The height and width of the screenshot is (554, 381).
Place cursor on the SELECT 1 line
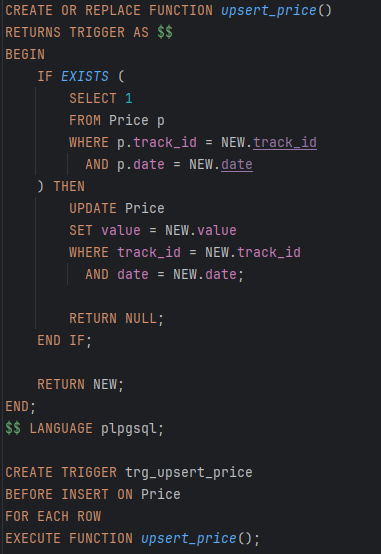pyautogui.click(x=101, y=99)
